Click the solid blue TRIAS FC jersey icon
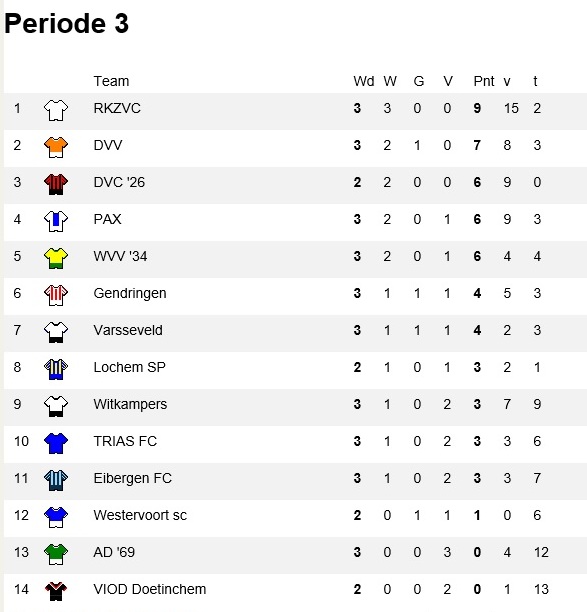The height and width of the screenshot is (612, 587). (x=56, y=443)
